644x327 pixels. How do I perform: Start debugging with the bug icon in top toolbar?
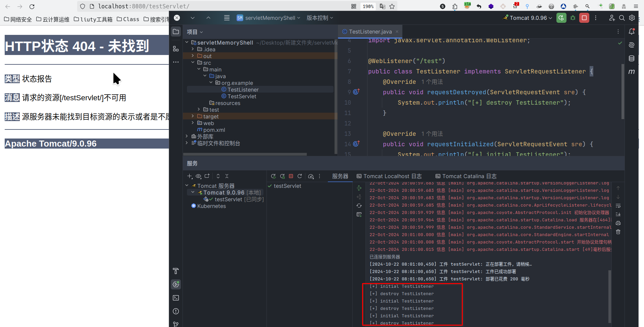[573, 18]
